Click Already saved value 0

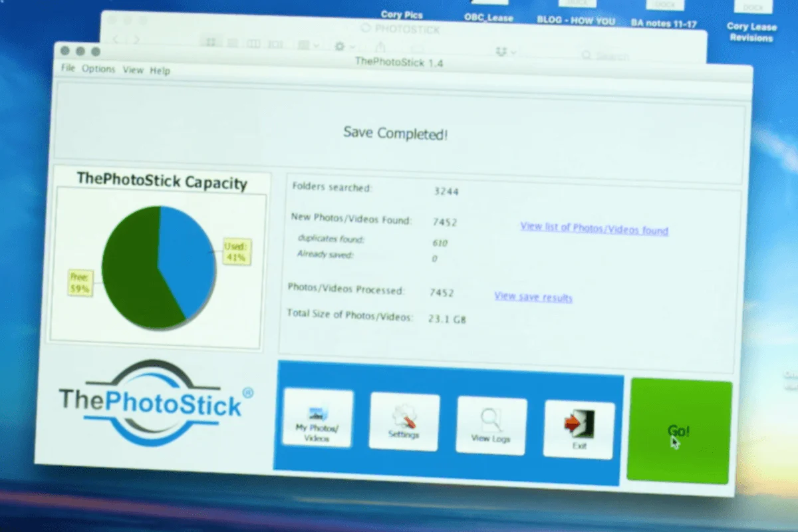click(434, 258)
